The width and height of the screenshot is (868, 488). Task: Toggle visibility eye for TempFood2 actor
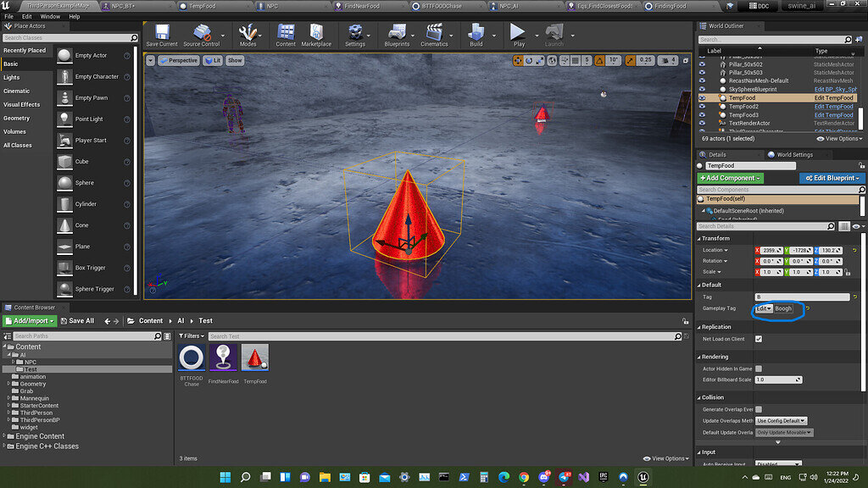click(702, 107)
